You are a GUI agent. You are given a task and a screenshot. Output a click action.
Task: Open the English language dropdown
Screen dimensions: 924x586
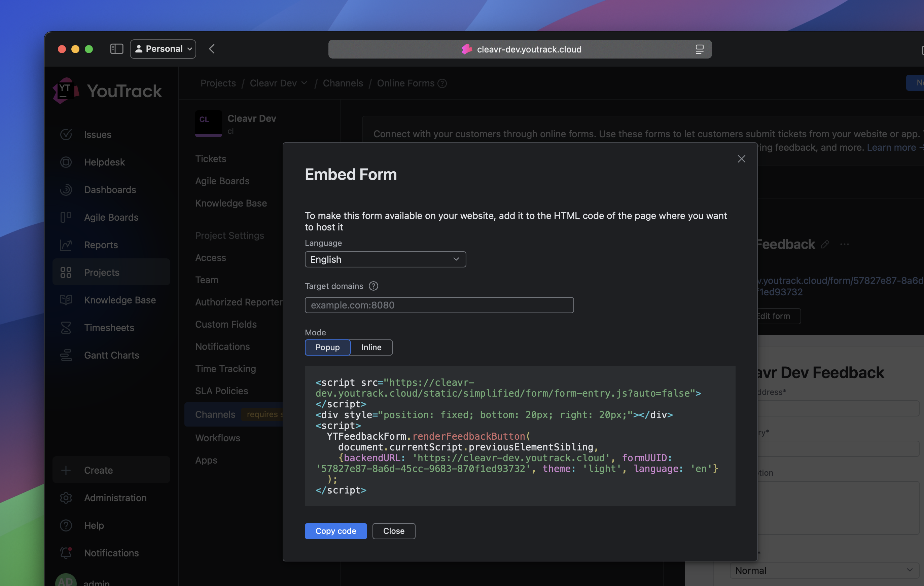pos(385,259)
